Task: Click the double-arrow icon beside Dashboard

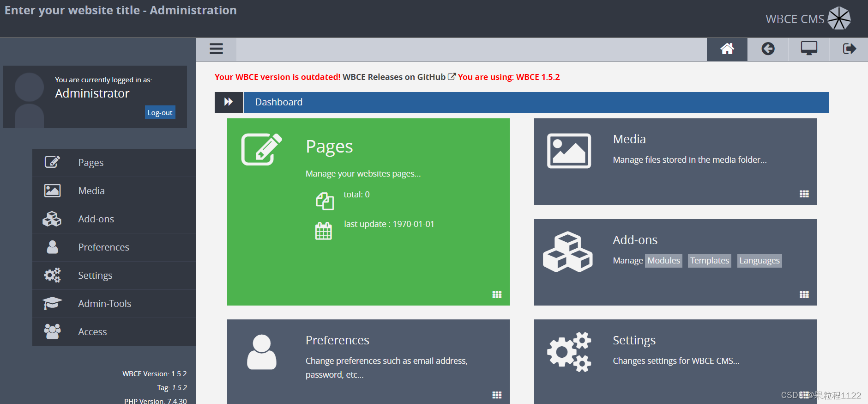Action: click(x=229, y=102)
